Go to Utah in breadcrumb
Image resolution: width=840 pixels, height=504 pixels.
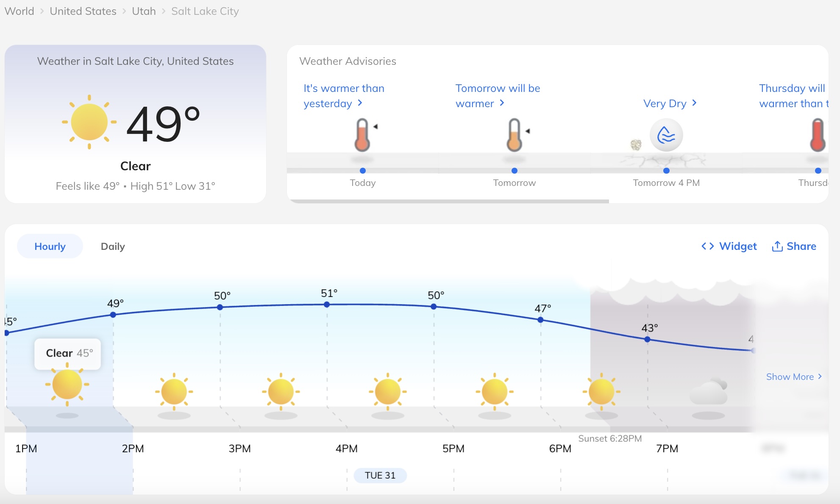coord(144,11)
